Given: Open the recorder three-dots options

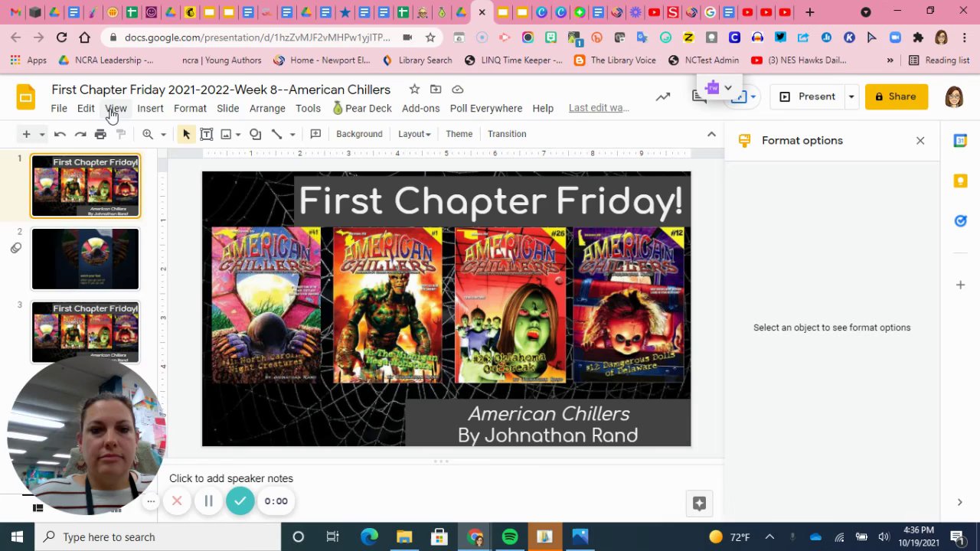Looking at the screenshot, I should pyautogui.click(x=151, y=501).
